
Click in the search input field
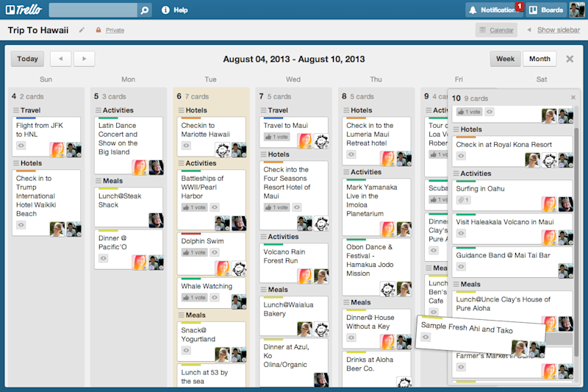[93, 10]
